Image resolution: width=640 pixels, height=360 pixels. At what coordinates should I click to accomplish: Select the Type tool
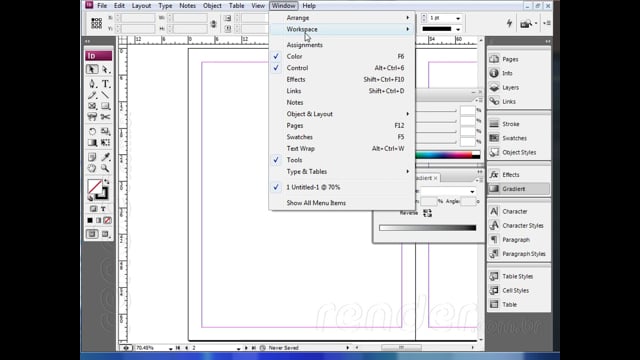[106, 84]
